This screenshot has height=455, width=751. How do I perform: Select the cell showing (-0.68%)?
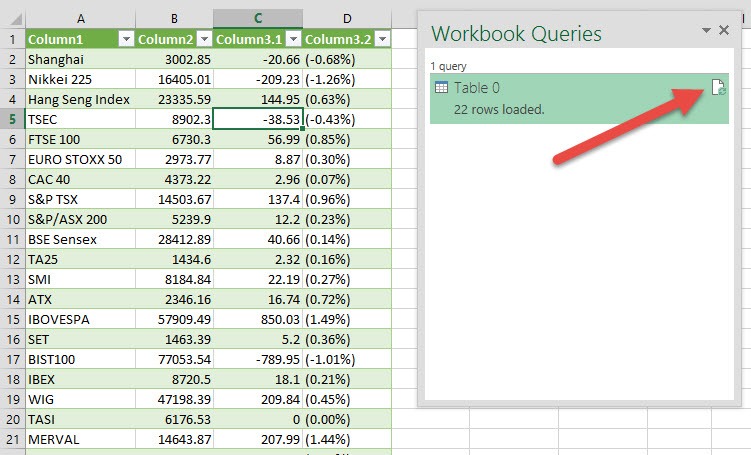(x=347, y=59)
